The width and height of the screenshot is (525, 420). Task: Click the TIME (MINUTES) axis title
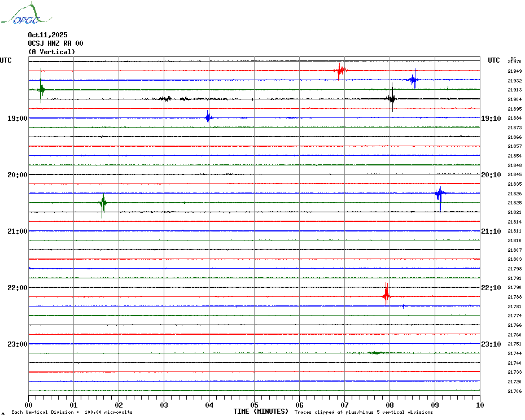(261, 412)
